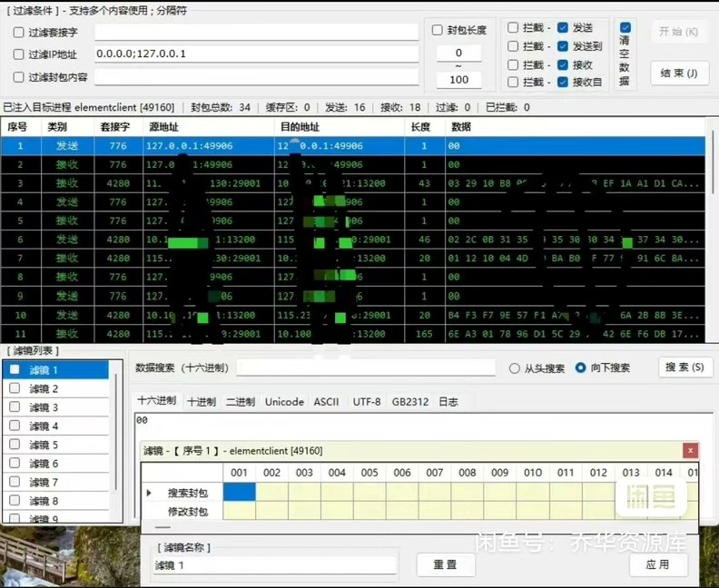Select packet row number 3
This screenshot has width=719, height=588.
352,183
